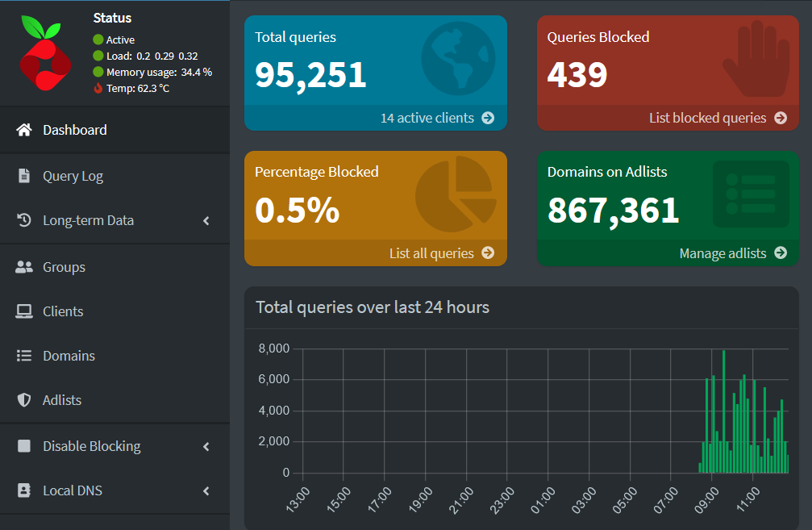Viewport: 812px width, 530px height.
Task: Click the Memory usage status indicator
Action: click(98, 71)
